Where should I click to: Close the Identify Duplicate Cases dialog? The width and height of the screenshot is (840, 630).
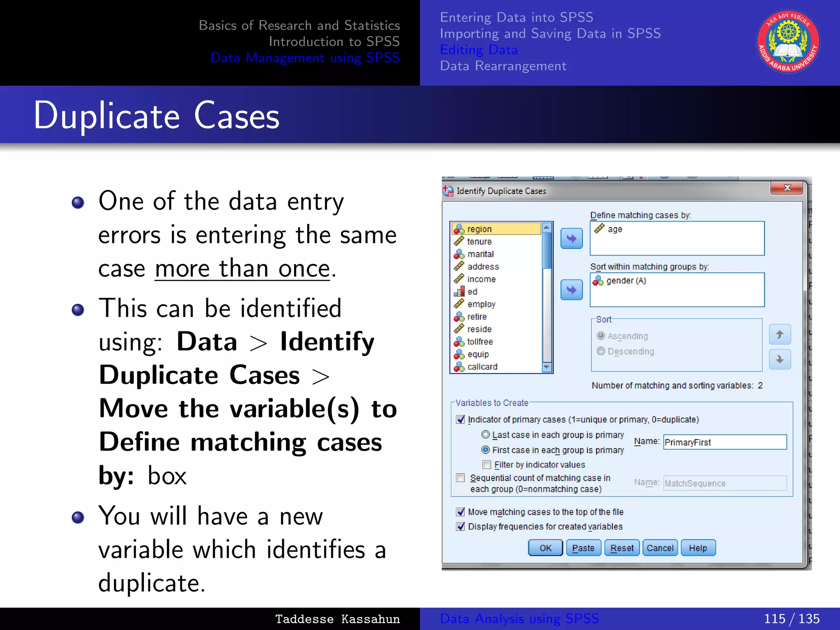(787, 187)
